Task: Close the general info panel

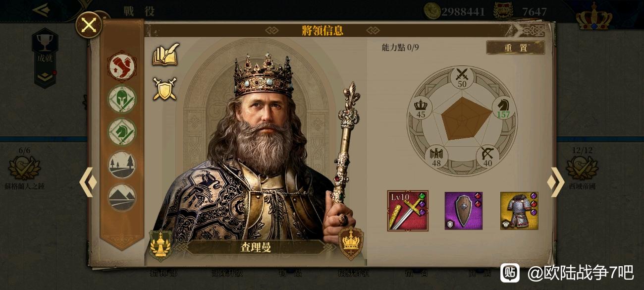Action: [x=89, y=25]
